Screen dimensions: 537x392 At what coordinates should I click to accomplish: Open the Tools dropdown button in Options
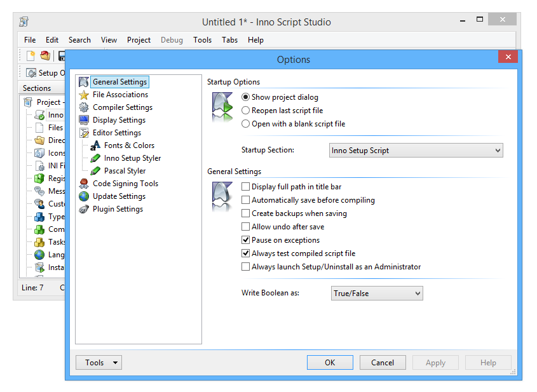click(99, 363)
